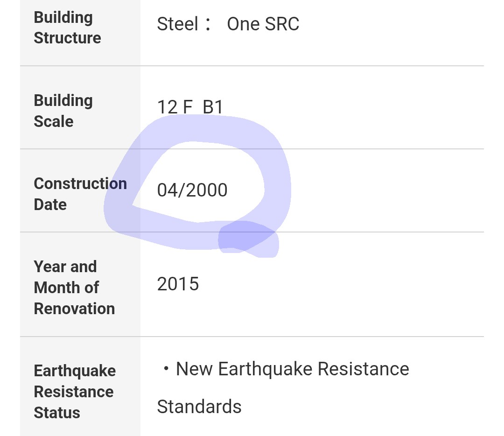Select New Earthquake Resistance Standards text
This screenshot has height=436, width=504.
283,387
